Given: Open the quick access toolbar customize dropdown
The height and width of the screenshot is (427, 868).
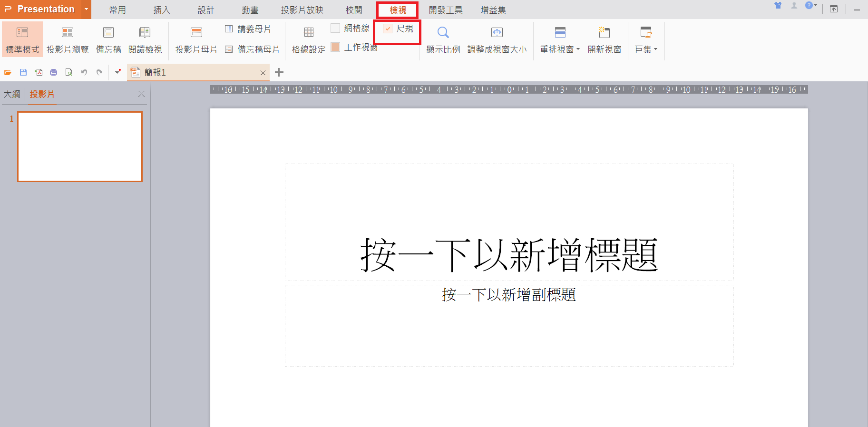Looking at the screenshot, I should pos(117,72).
